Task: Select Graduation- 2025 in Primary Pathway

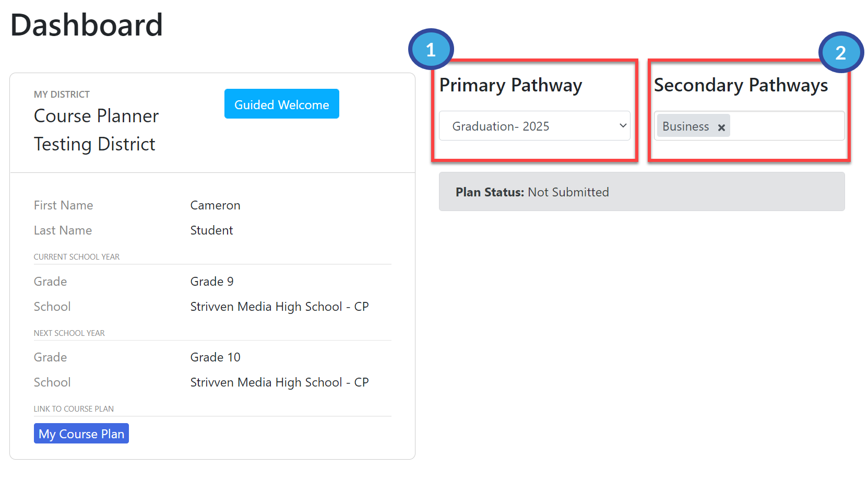Action: point(534,126)
